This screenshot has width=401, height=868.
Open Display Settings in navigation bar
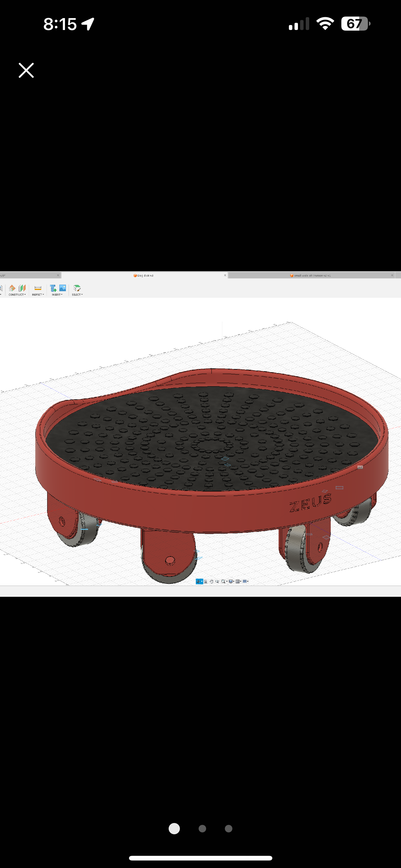(x=231, y=581)
